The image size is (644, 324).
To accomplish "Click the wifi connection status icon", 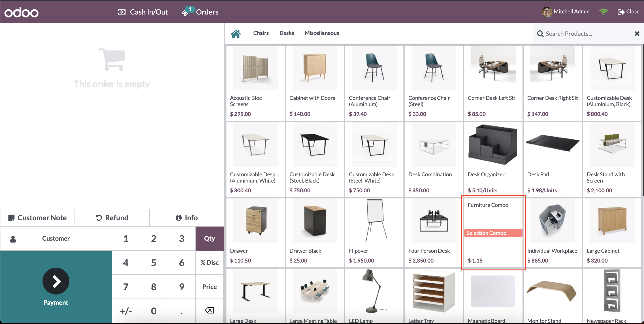I will 603,12.
